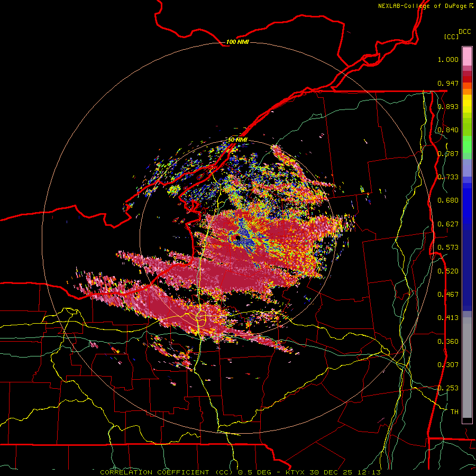Select the 1.000 color scale value

[448, 59]
